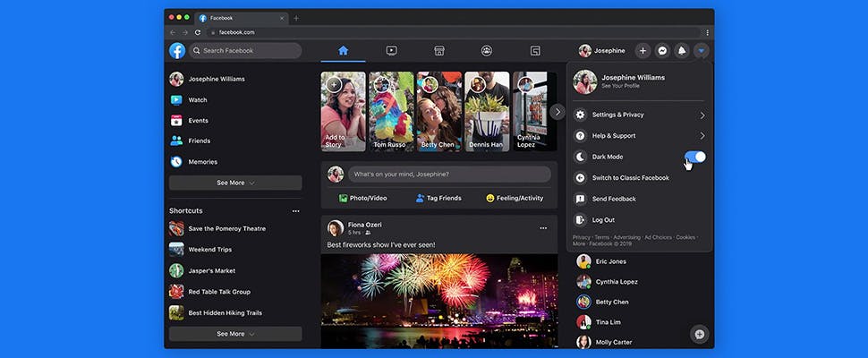Screen dimensions: 868x358
Task: Open Save the Pomeroy Theatre shortcut
Action: pyautogui.click(x=236, y=228)
